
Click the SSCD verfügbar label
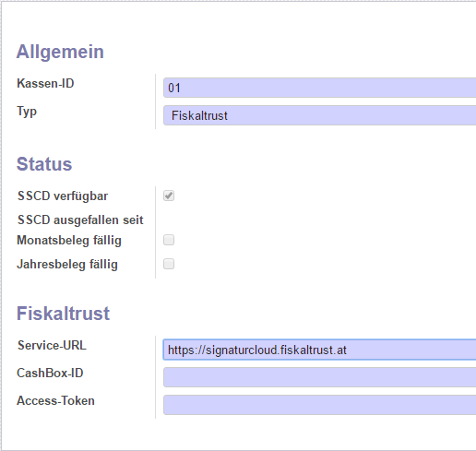pos(63,196)
